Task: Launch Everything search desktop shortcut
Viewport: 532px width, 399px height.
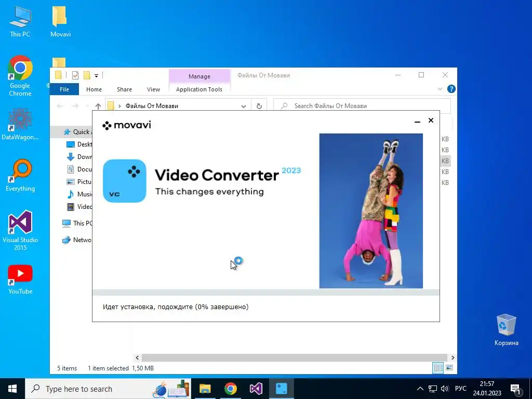Action: 20,176
